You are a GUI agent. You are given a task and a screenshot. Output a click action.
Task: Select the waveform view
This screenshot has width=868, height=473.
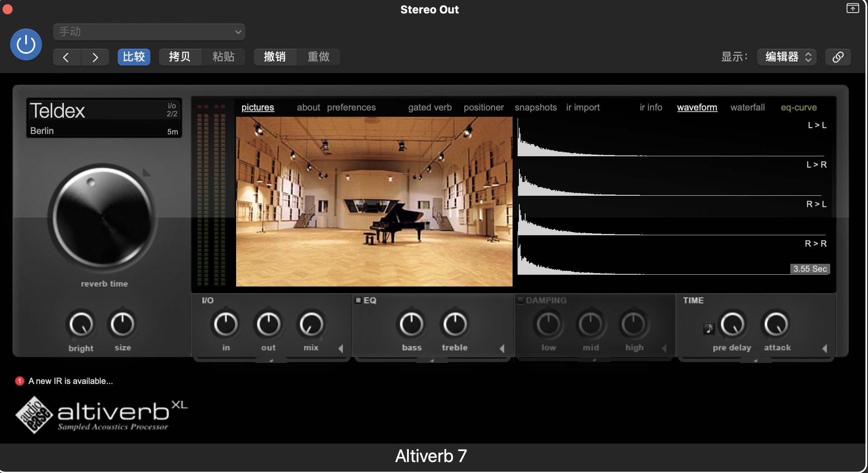pyautogui.click(x=697, y=108)
